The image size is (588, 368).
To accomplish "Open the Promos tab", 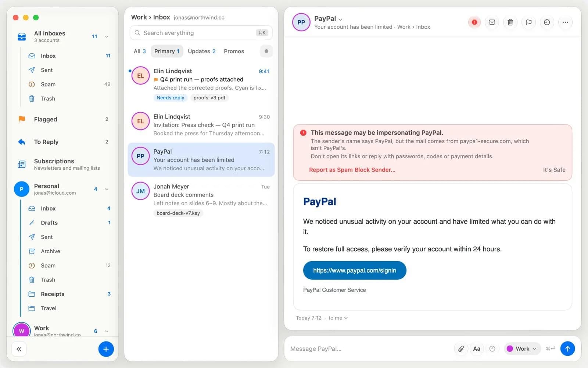I will click(x=234, y=51).
